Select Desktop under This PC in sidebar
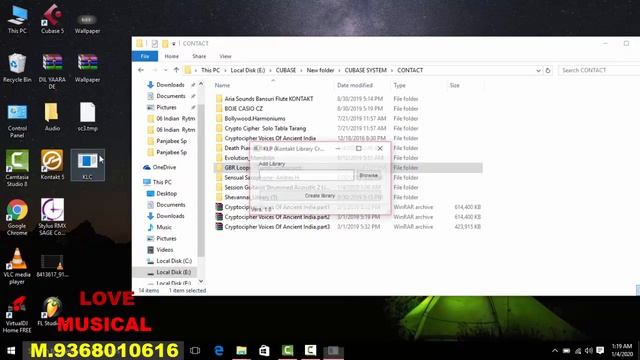The image size is (640, 360). pos(167,193)
